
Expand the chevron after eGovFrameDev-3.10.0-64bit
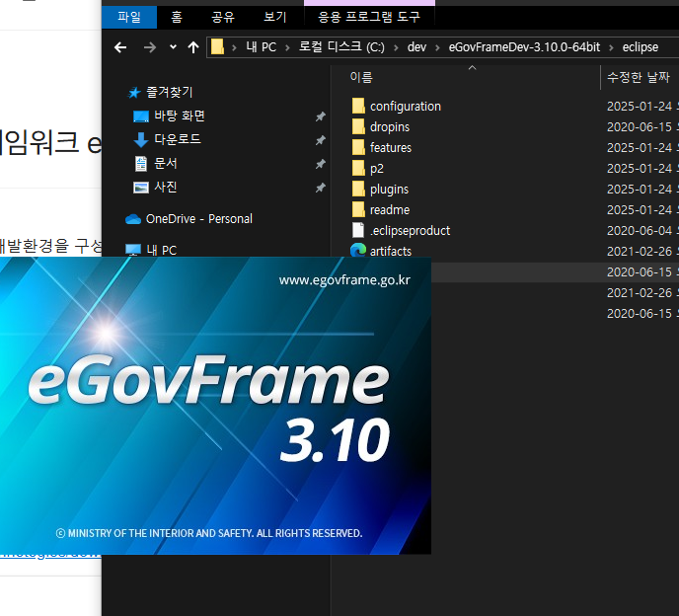(x=611, y=47)
